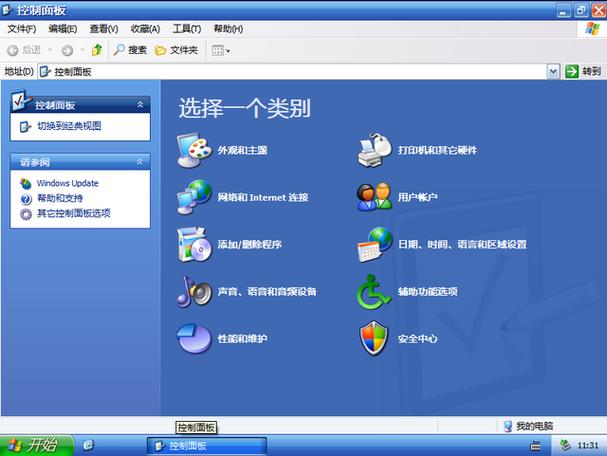Open the 声音、语音和音频设备 category link
The width and height of the screenshot is (607, 456).
267,291
